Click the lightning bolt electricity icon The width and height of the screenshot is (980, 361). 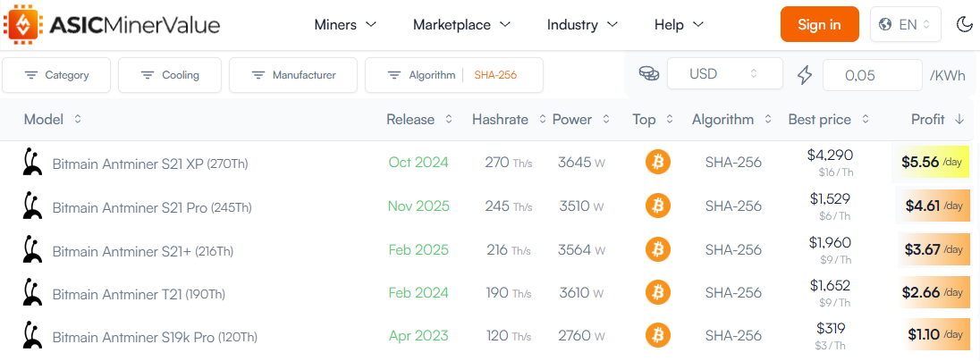(805, 74)
